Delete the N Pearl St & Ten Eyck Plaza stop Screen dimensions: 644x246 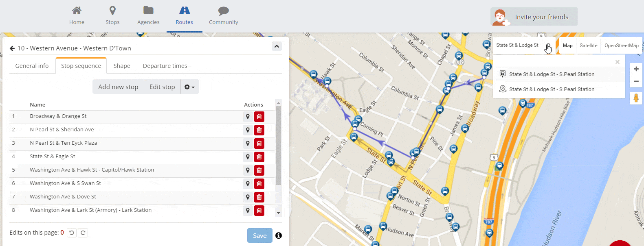[259, 144]
